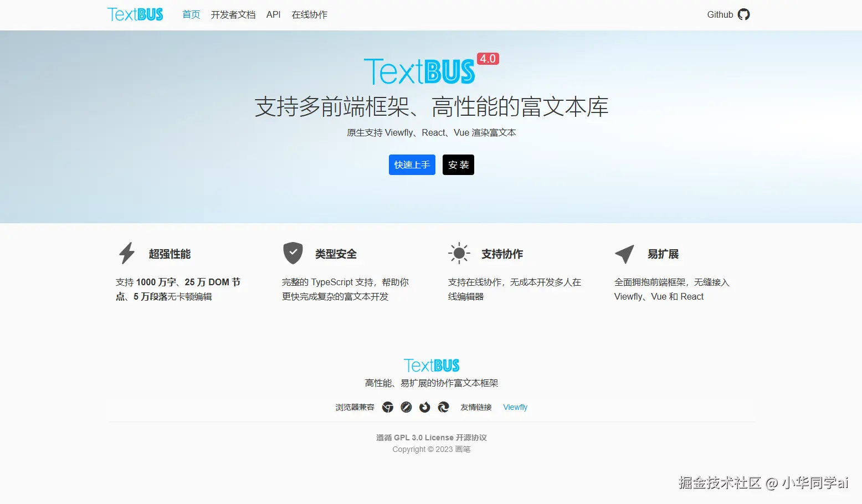Click the Safari compass browser icon
The image size is (862, 504).
pyautogui.click(x=406, y=407)
